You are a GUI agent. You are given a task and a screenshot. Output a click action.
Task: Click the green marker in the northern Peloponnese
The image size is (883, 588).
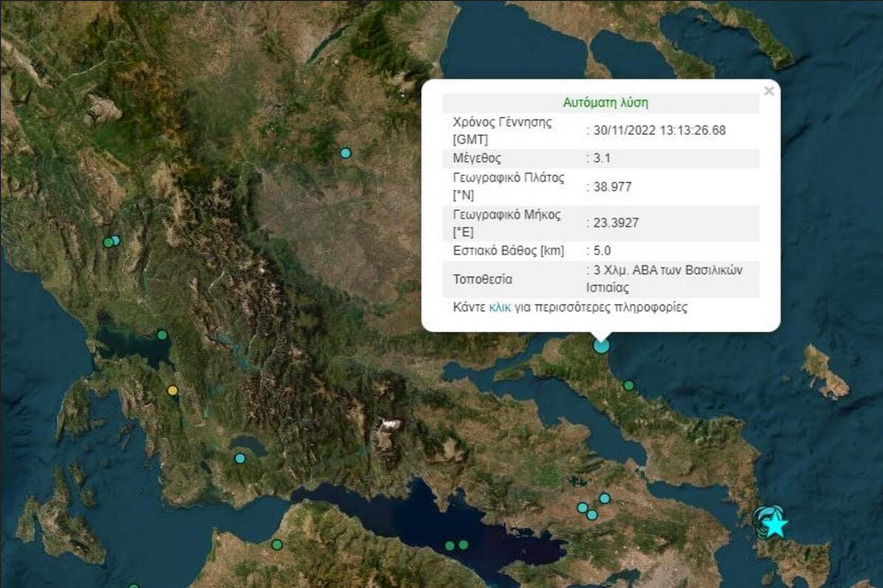tap(277, 544)
